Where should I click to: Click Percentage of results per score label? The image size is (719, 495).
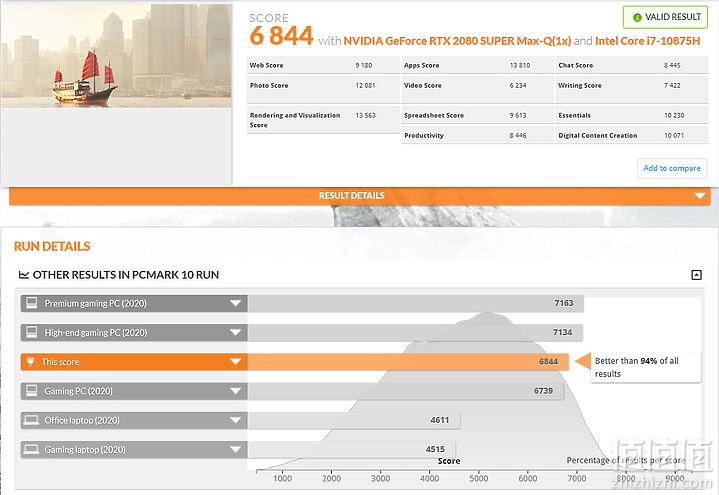click(626, 460)
